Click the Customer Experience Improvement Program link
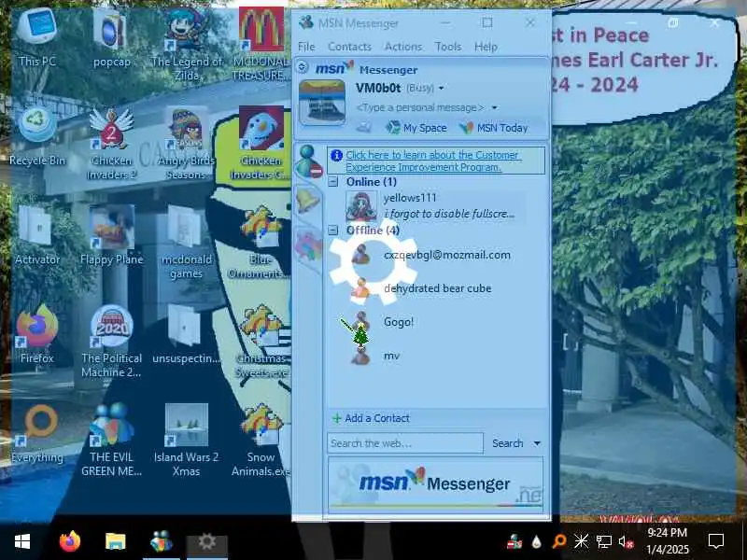Image resolution: width=747 pixels, height=560 pixels. point(432,161)
